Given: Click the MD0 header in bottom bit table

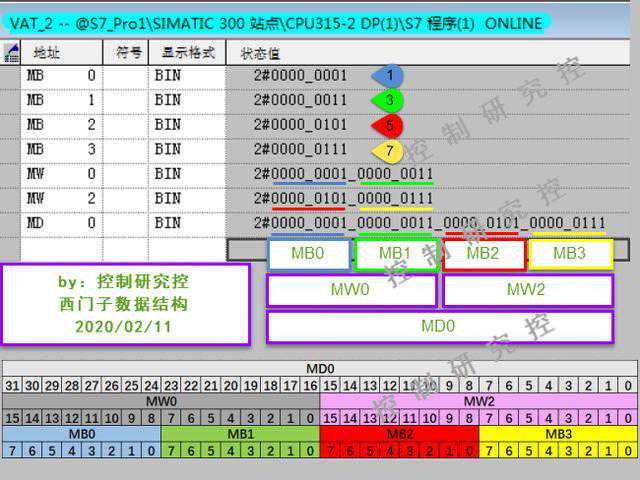Looking at the screenshot, I should tap(320, 369).
